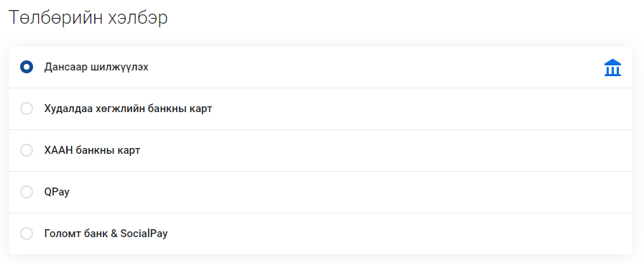Select the Худалдаа хөгжлийн банкны карт radio button

[27, 109]
